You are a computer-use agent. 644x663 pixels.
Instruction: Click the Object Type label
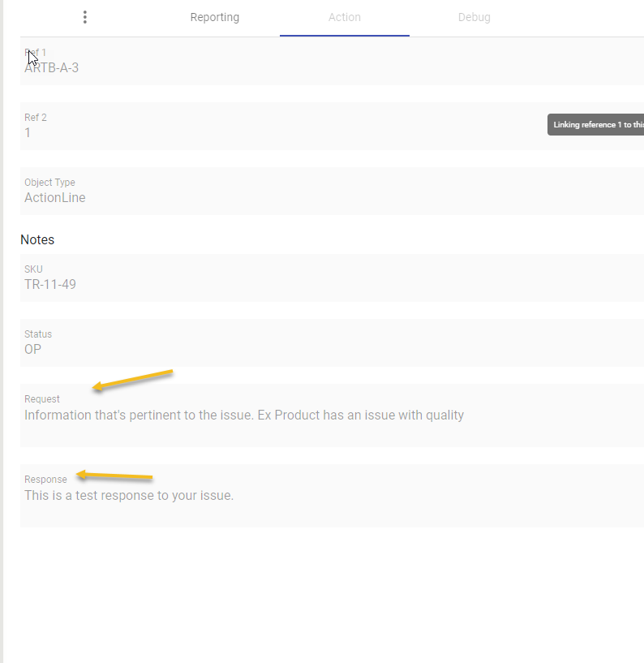(x=49, y=183)
